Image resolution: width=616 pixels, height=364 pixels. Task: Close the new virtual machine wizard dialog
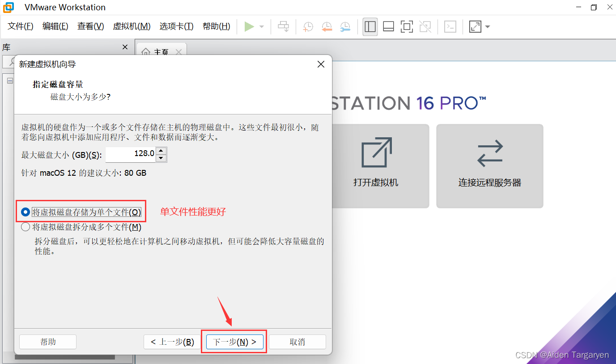(x=321, y=64)
